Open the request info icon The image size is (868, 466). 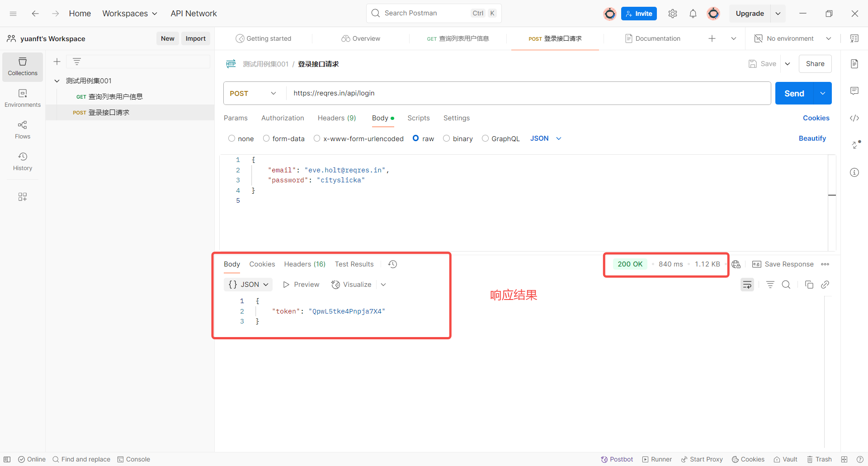click(854, 172)
